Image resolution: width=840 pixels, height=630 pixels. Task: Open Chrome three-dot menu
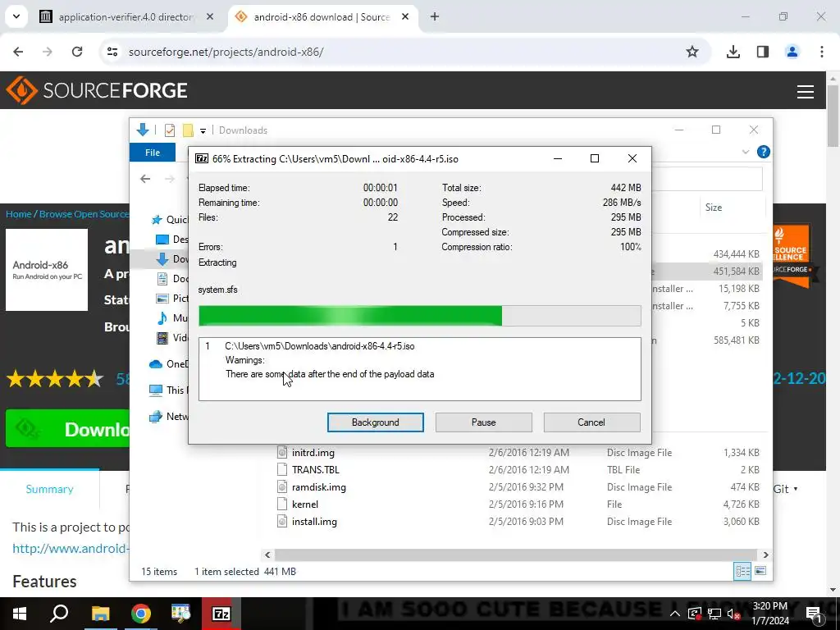[822, 52]
